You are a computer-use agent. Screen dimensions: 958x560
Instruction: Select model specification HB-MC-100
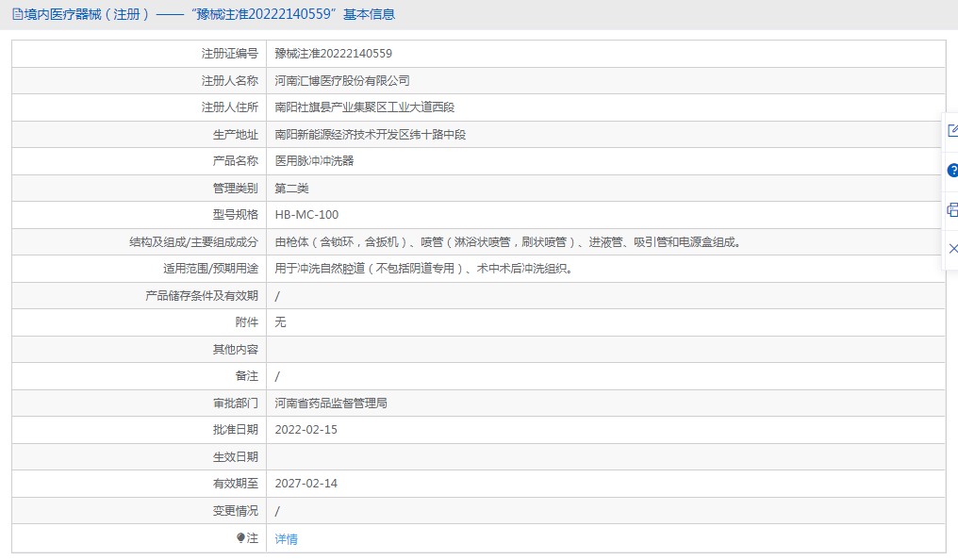click(x=306, y=215)
